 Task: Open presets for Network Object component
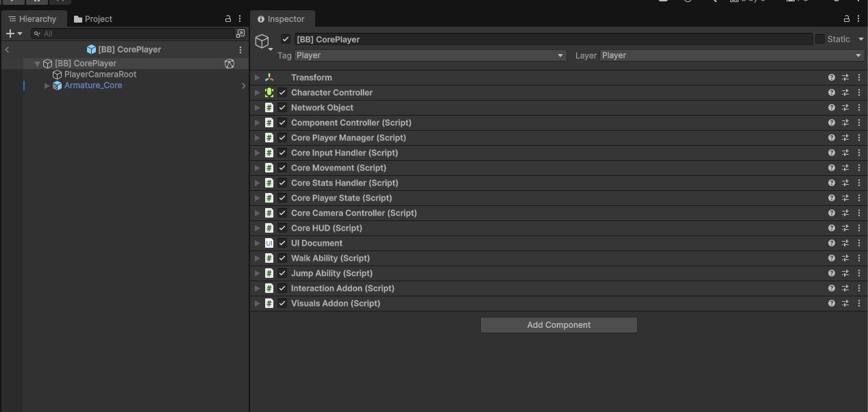[x=845, y=107]
